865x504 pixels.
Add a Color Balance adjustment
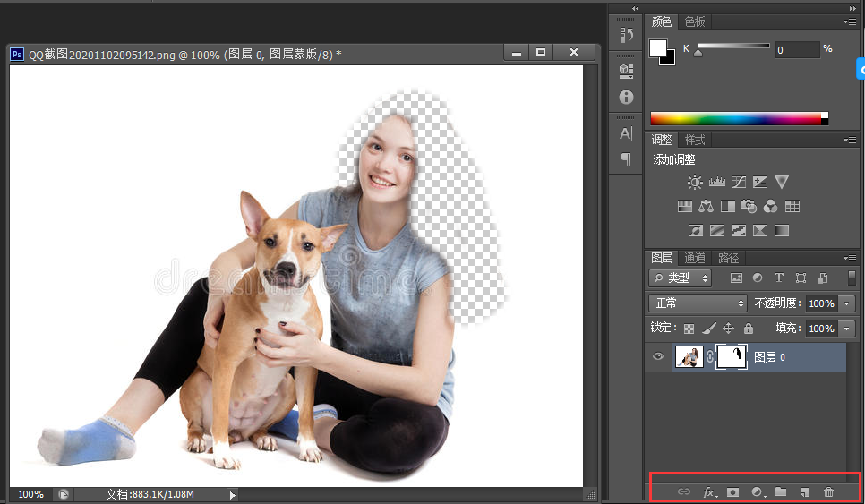point(707,207)
